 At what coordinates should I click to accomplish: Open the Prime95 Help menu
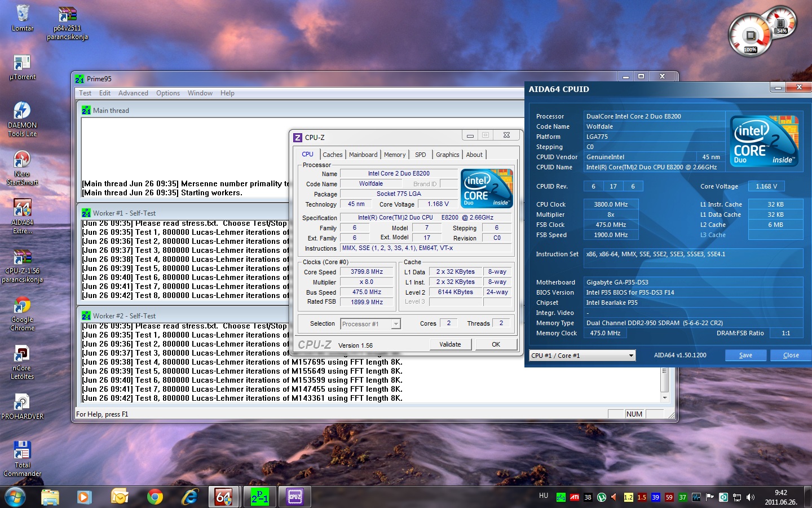(227, 93)
